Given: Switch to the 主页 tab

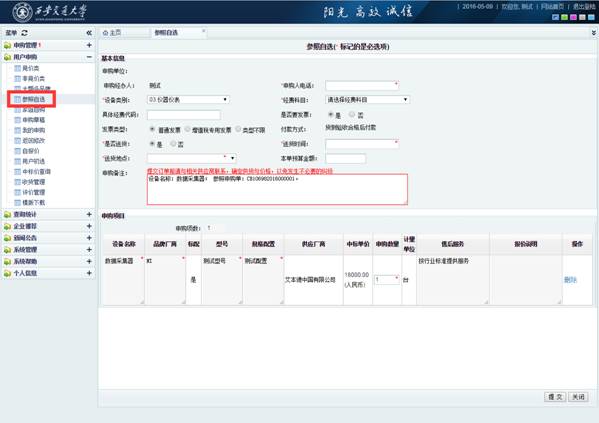Looking at the screenshot, I should (x=112, y=33).
